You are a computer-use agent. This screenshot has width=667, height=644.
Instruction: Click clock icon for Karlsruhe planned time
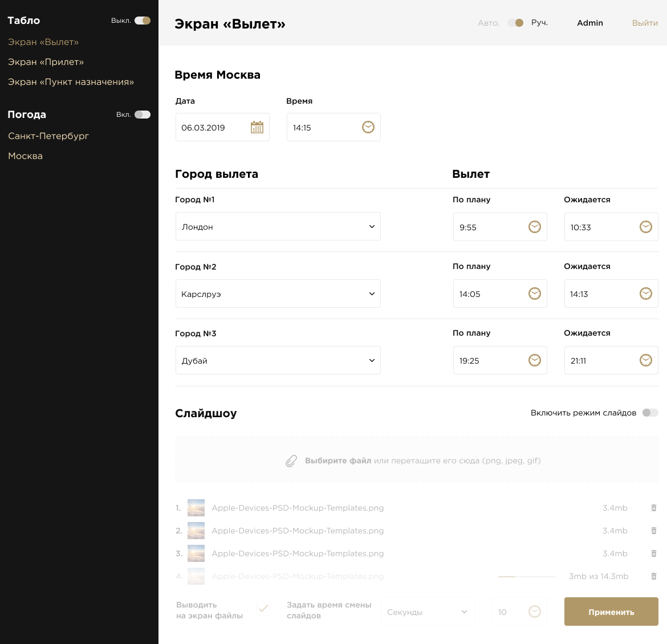pos(535,294)
